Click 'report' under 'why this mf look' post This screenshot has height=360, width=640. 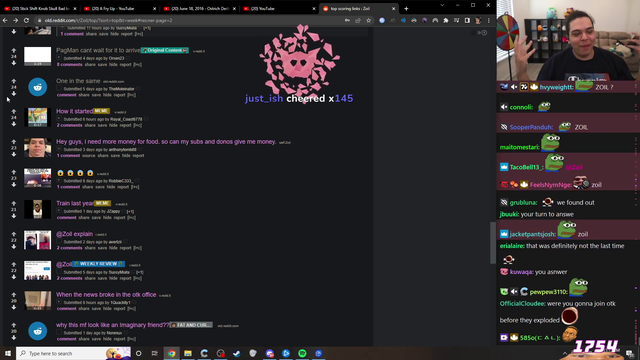[x=120, y=339]
